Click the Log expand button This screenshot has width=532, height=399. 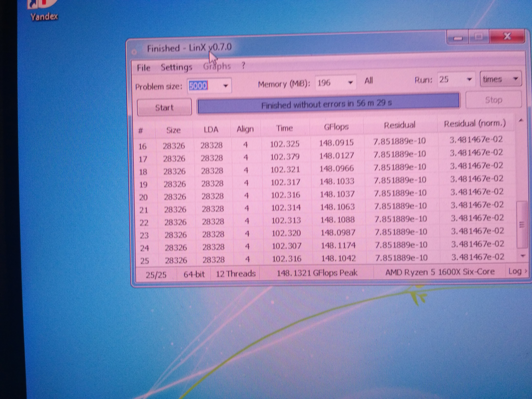(x=517, y=271)
